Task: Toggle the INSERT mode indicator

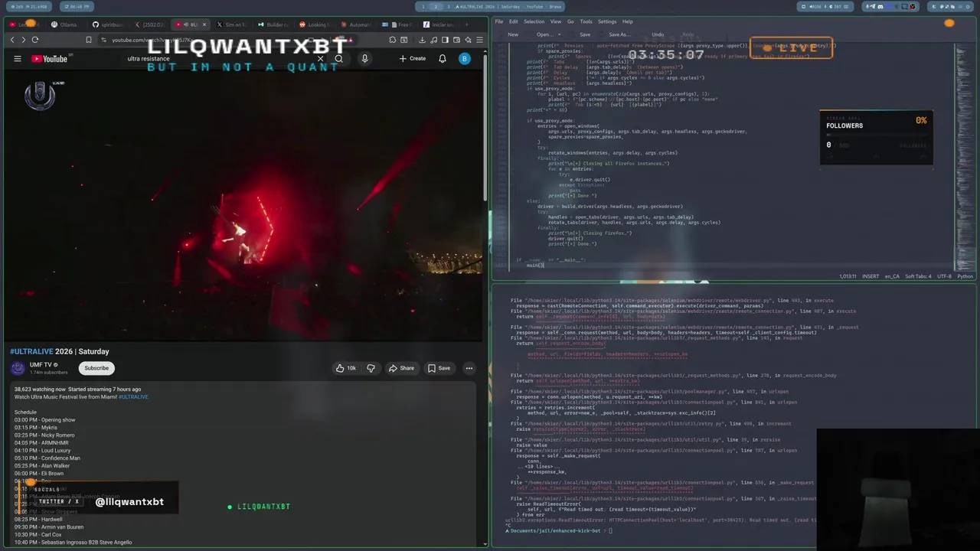Action: click(871, 276)
